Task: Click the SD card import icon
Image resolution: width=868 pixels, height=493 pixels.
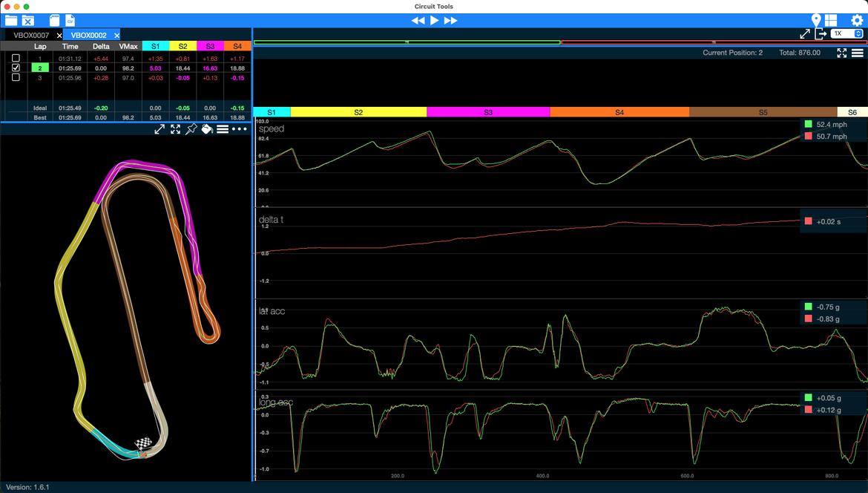Action: click(x=55, y=20)
